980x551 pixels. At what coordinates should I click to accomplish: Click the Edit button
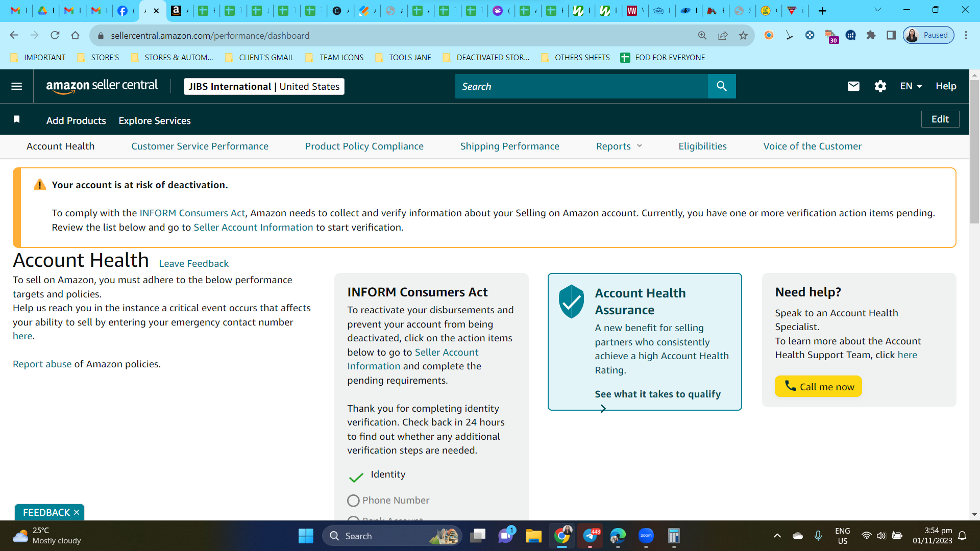coord(940,119)
